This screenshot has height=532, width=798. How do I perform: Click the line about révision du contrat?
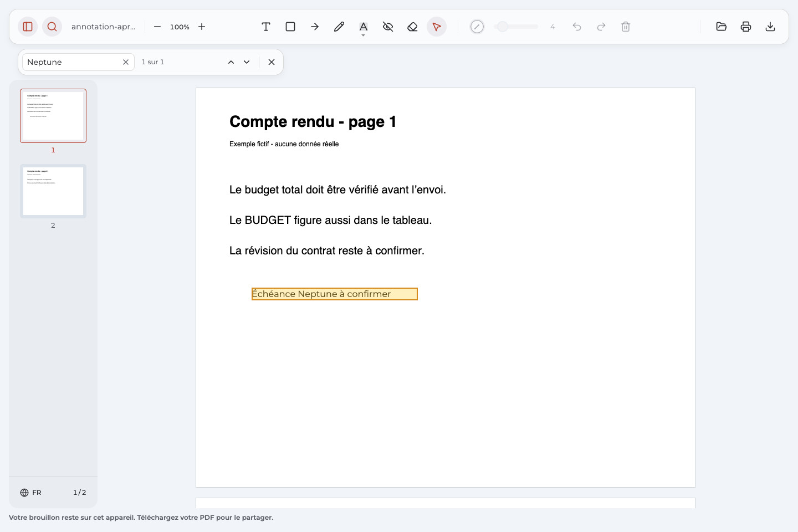tap(327, 251)
